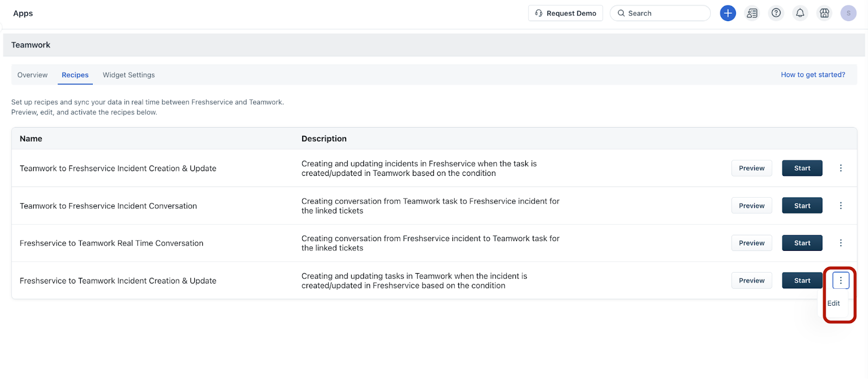Viewport: 868px width, 379px height.
Task: Preview Teamwork to Freshservice Incident Conversation recipe
Action: (751, 206)
